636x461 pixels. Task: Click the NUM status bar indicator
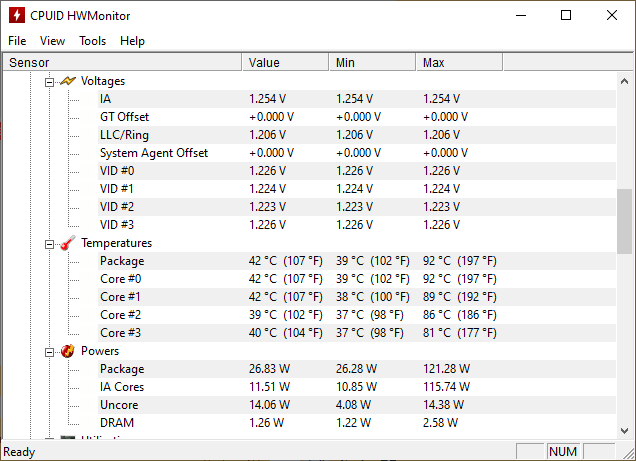563,451
